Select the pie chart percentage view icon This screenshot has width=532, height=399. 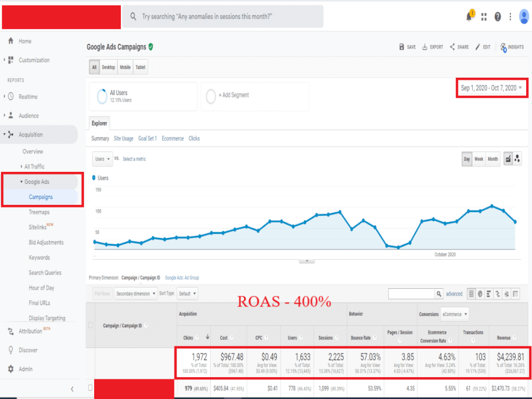(x=480, y=294)
